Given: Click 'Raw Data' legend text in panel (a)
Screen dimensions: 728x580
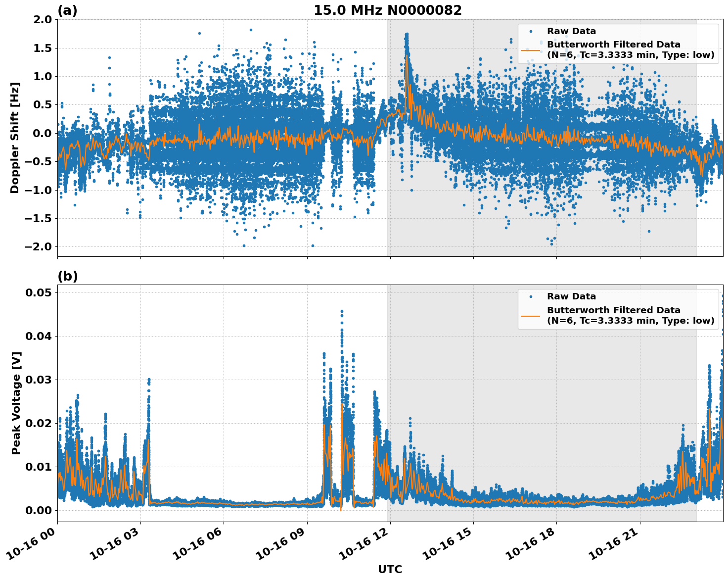Looking at the screenshot, I should 571,31.
